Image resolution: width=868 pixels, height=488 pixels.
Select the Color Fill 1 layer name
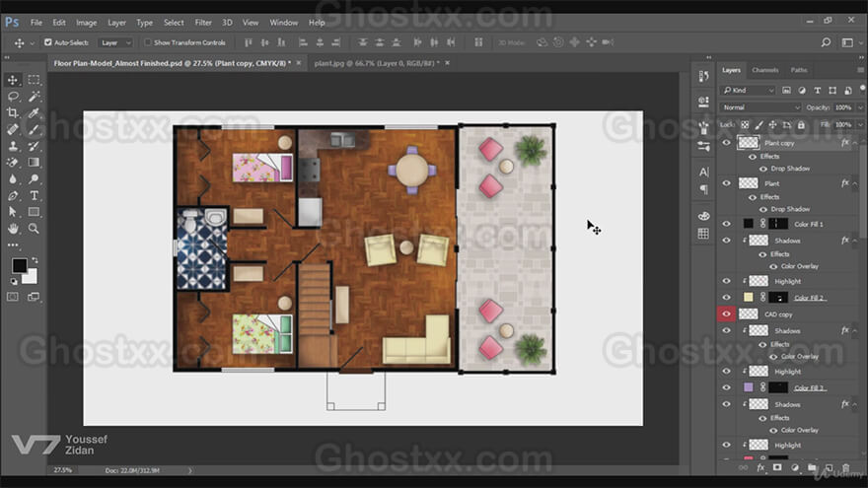(808, 224)
